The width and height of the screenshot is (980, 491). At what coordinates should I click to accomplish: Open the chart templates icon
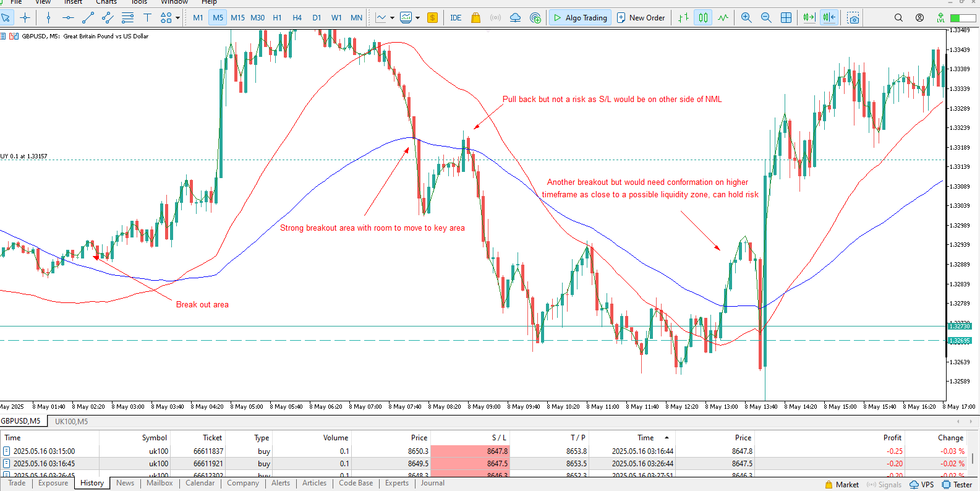pos(406,18)
